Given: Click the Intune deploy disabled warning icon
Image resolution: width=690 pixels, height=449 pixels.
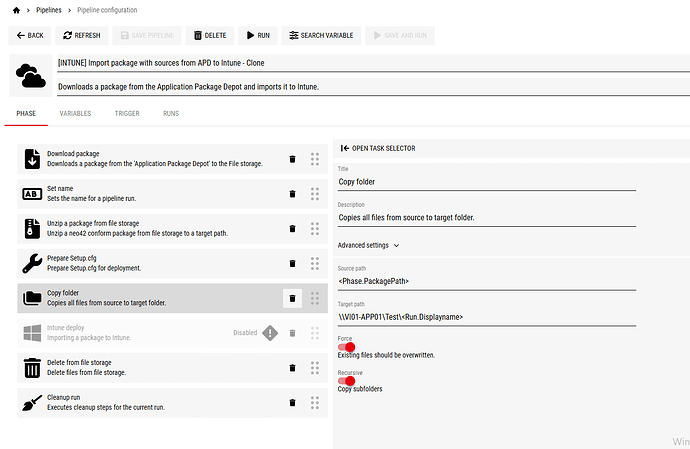Looking at the screenshot, I should pos(270,333).
